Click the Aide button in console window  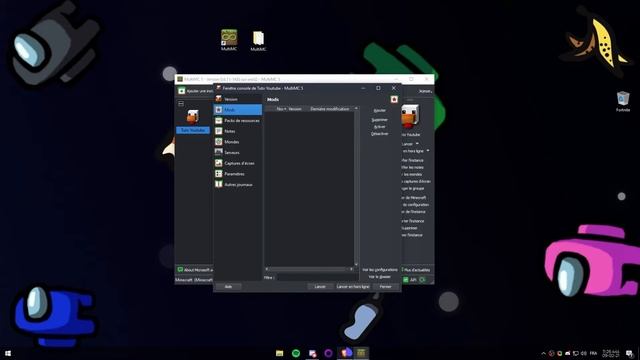(228, 287)
